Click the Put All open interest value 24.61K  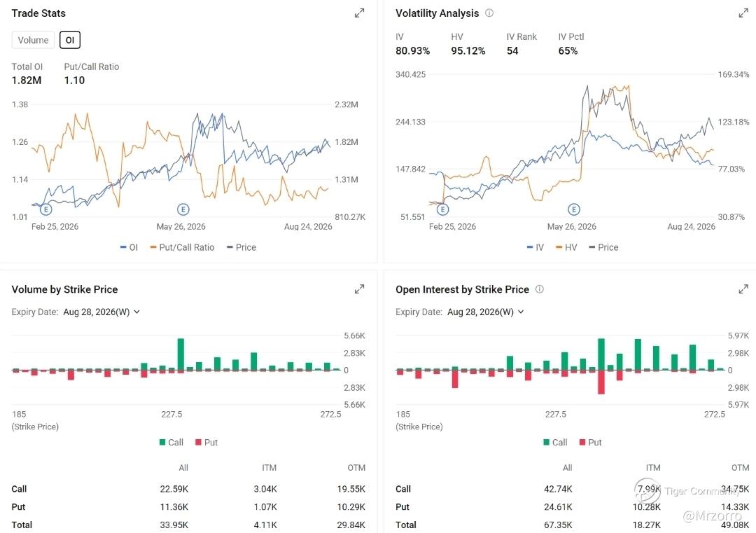[558, 507]
